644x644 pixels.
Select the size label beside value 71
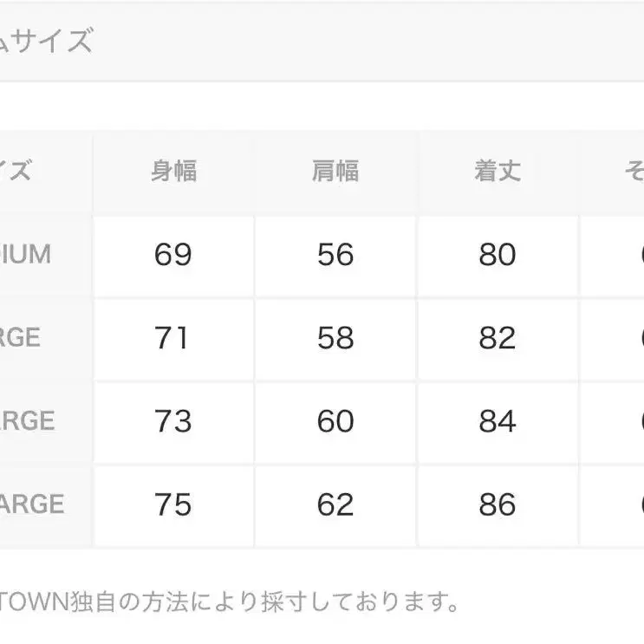coord(35,337)
